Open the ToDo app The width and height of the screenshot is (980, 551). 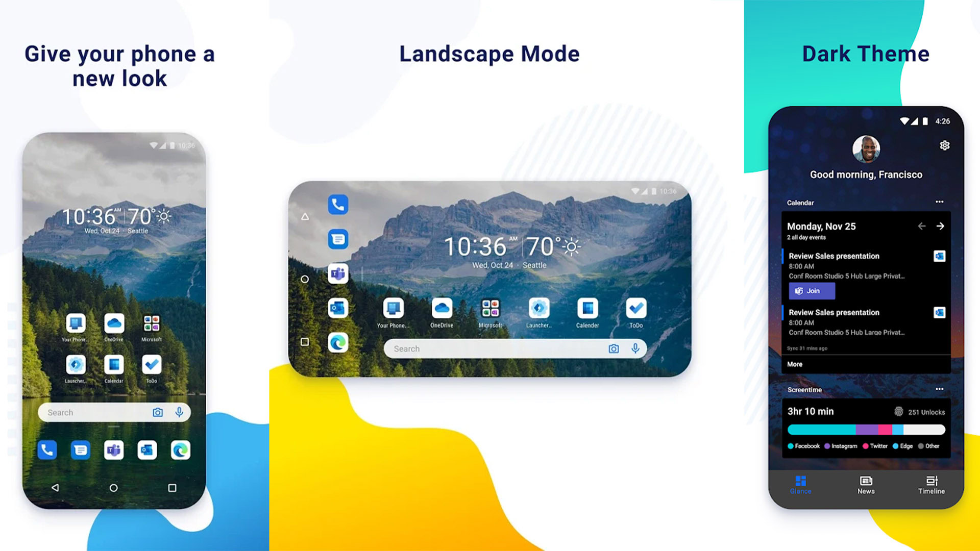[x=150, y=365]
